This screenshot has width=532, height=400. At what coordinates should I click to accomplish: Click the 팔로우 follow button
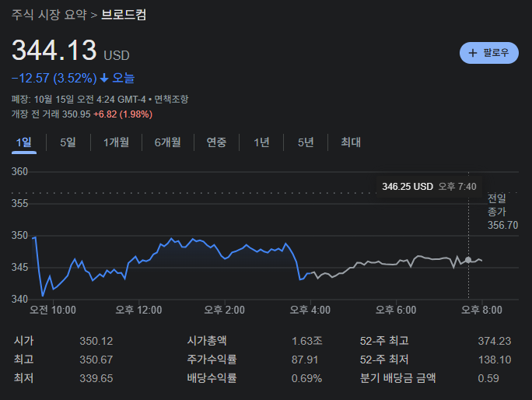489,53
